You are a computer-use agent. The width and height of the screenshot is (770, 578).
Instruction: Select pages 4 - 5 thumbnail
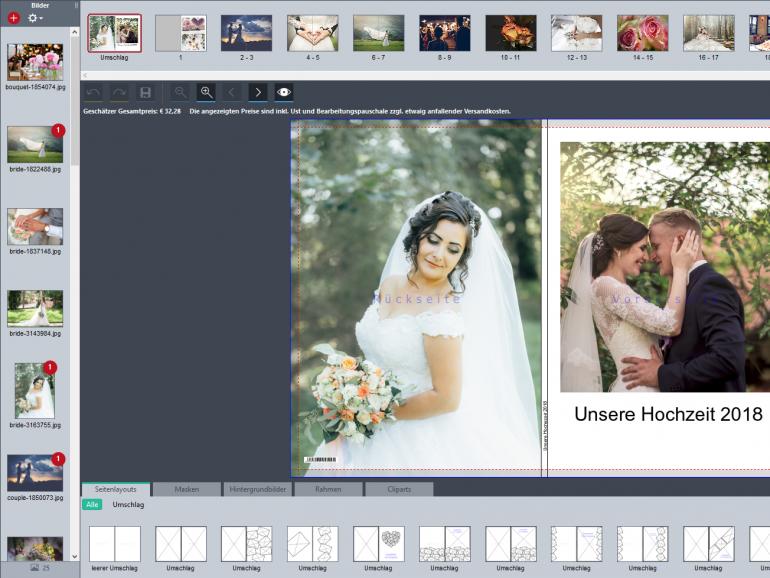[313, 33]
